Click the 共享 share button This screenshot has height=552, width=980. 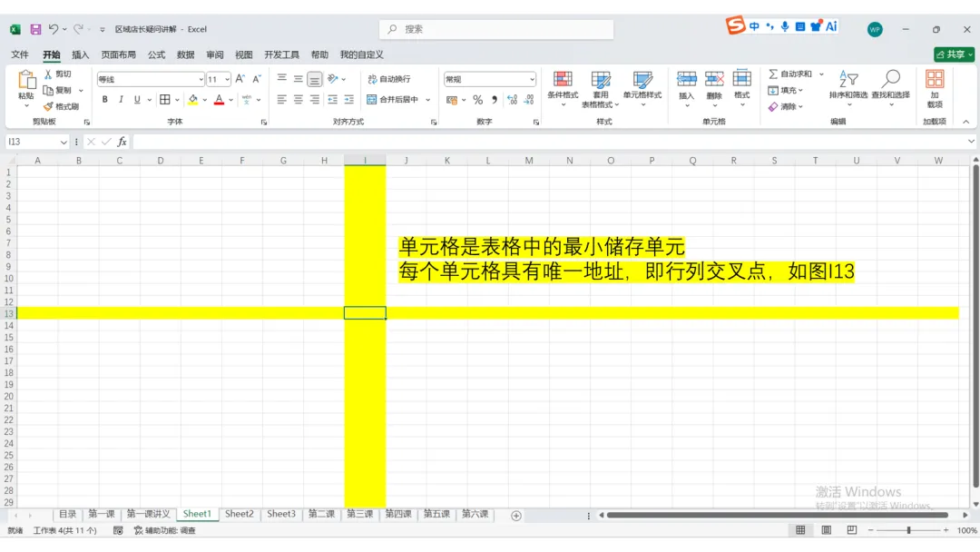coord(955,54)
